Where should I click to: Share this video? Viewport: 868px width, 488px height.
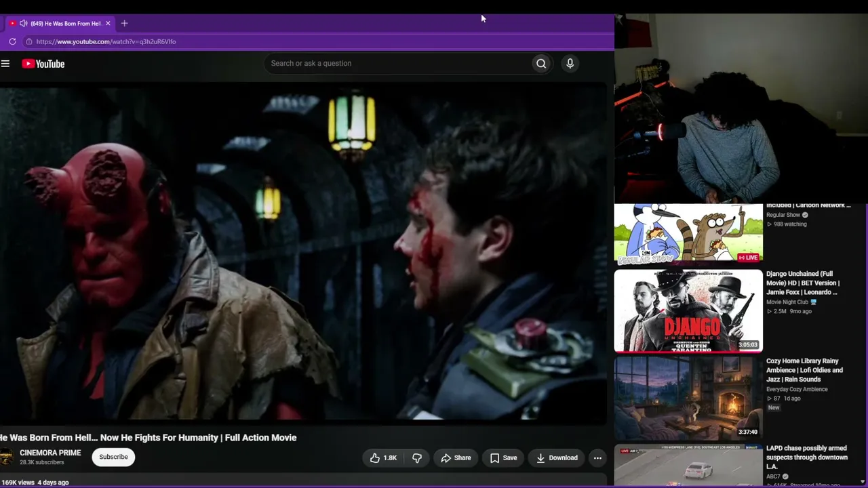point(456,457)
